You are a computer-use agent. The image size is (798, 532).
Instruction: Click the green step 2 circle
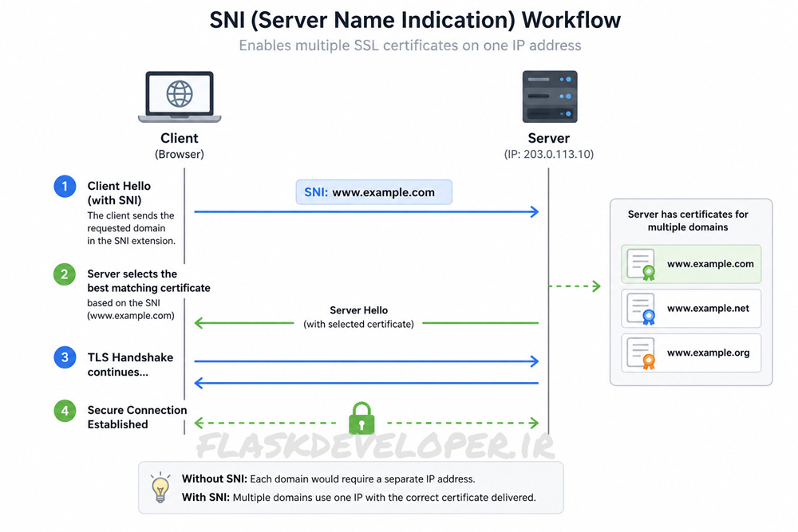point(65,274)
